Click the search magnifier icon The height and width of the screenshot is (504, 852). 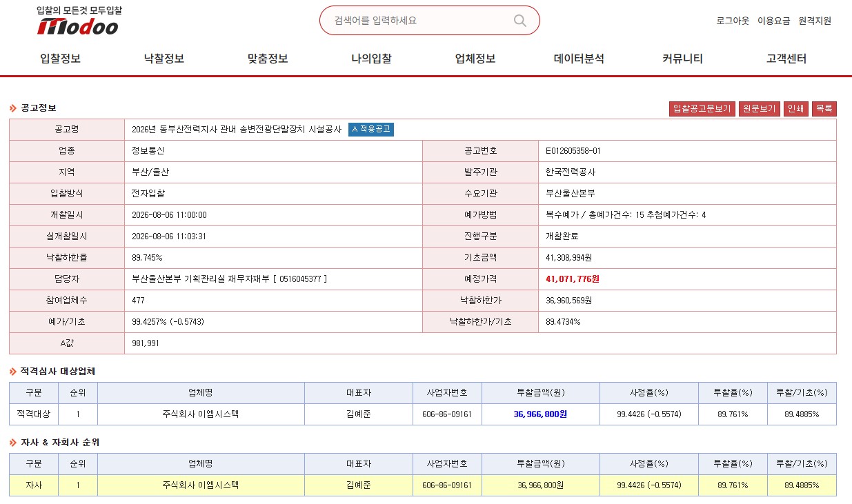520,20
